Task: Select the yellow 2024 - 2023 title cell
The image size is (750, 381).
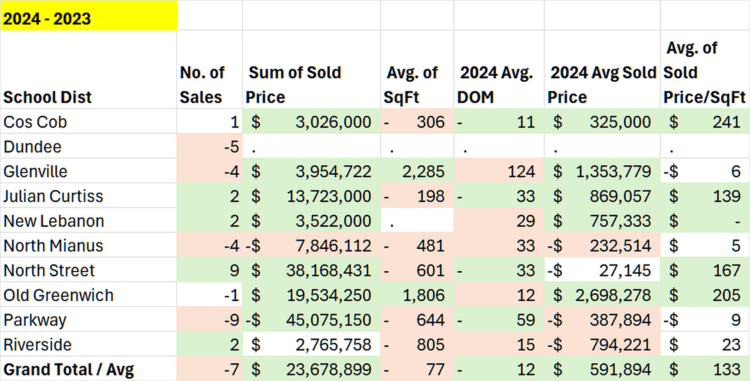Action: [88, 15]
